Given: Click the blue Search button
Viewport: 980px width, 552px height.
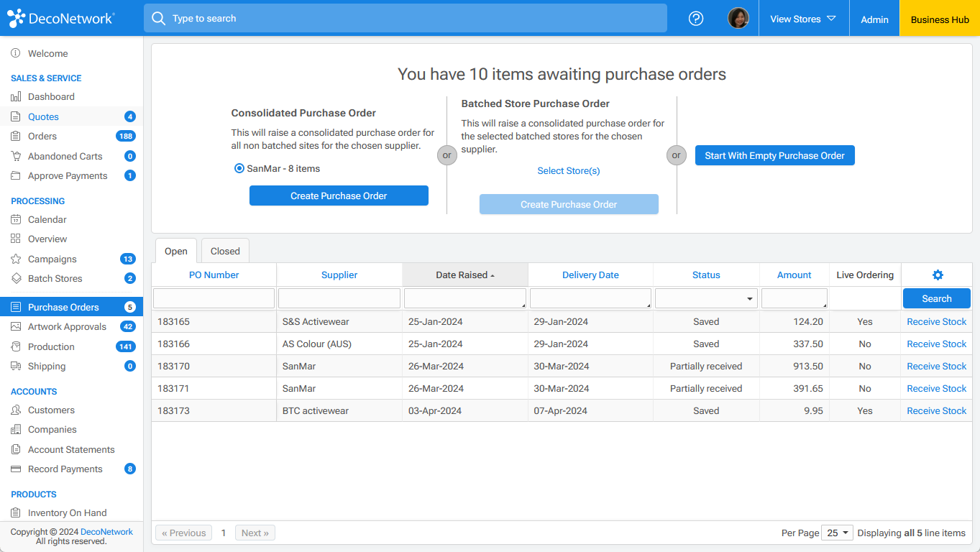Looking at the screenshot, I should (x=937, y=298).
